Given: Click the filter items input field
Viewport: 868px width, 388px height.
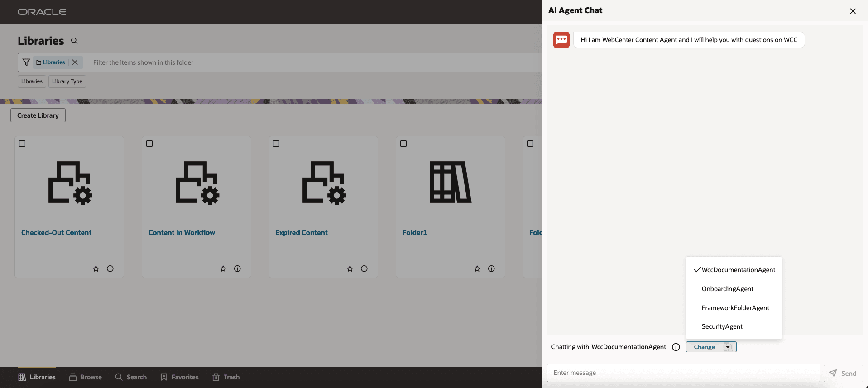Looking at the screenshot, I should (315, 62).
